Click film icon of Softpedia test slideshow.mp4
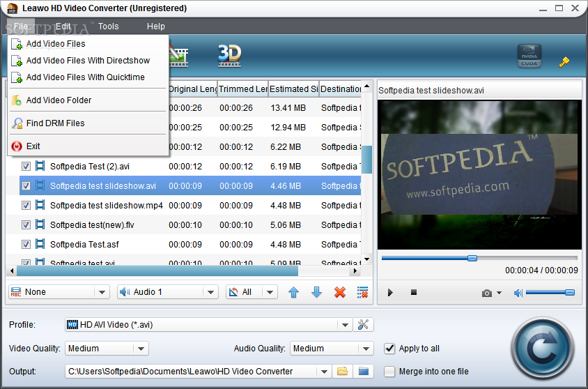Viewport: 588px width, 389px height. click(x=40, y=205)
